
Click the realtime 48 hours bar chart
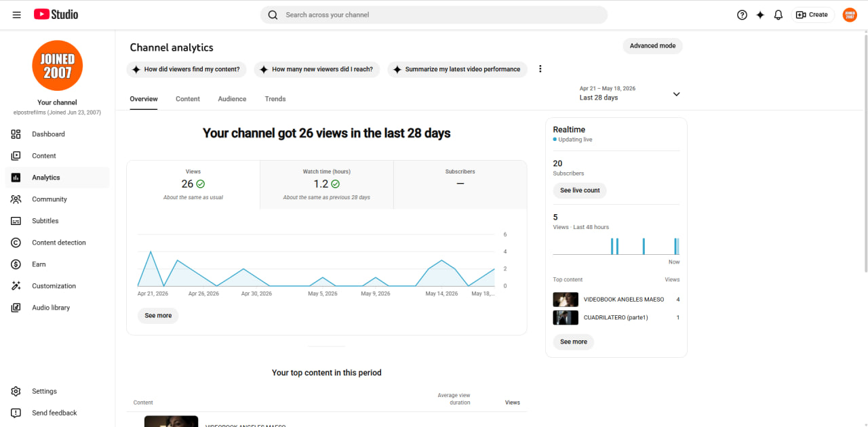click(x=616, y=245)
